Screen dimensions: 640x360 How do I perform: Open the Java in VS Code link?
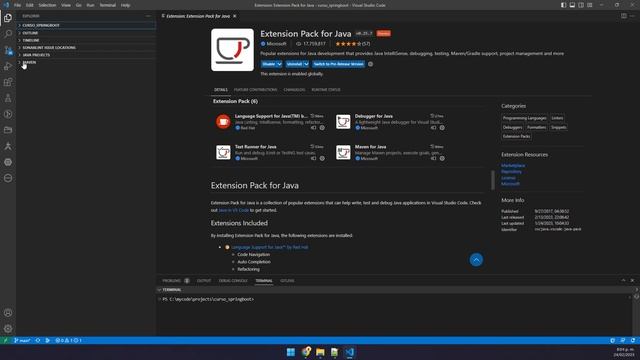pos(233,210)
